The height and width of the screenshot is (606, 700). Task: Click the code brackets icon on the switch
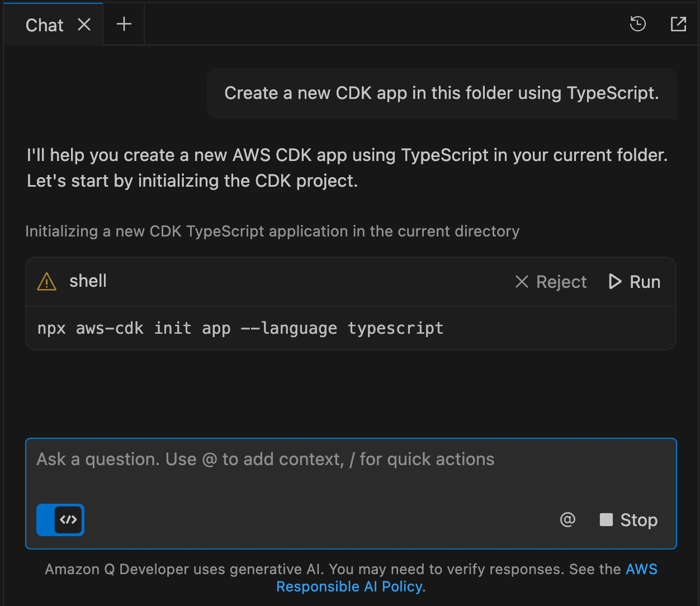coord(68,520)
